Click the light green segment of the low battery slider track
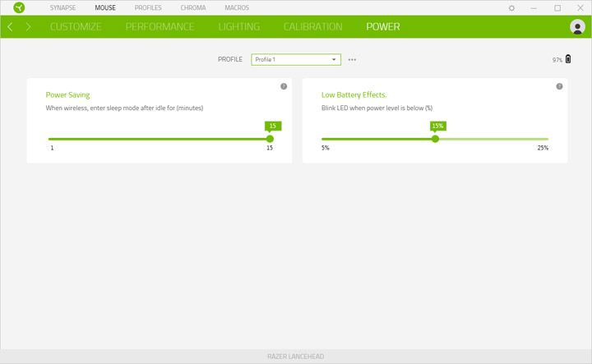The height and width of the screenshot is (364, 592). (x=493, y=139)
